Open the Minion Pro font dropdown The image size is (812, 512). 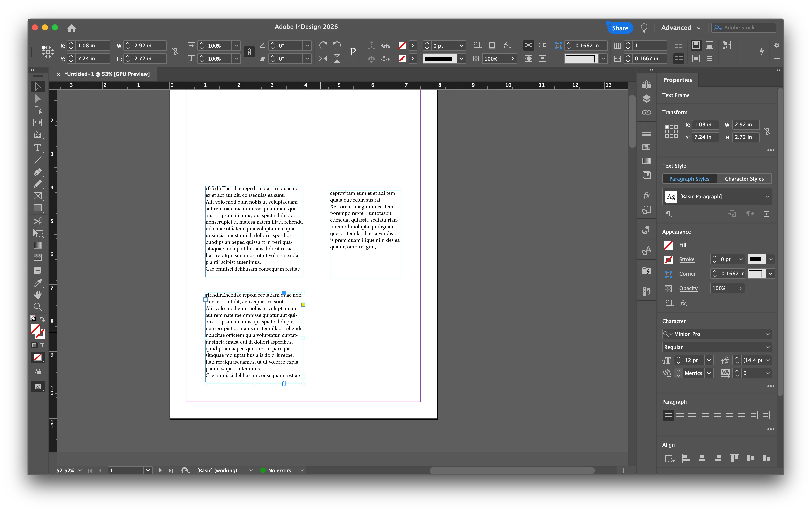(767, 334)
